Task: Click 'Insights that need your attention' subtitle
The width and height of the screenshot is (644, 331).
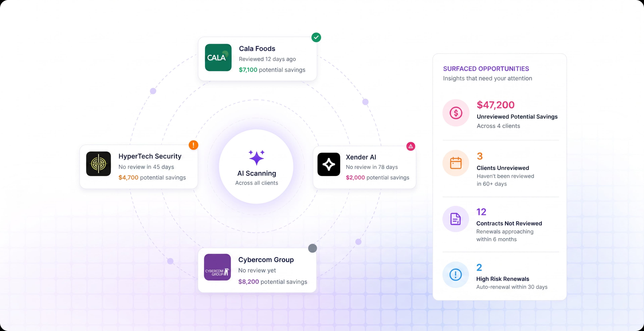Action: (488, 78)
